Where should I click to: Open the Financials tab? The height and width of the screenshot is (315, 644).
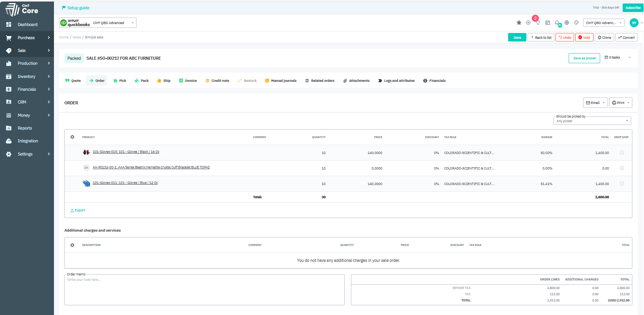click(x=434, y=81)
